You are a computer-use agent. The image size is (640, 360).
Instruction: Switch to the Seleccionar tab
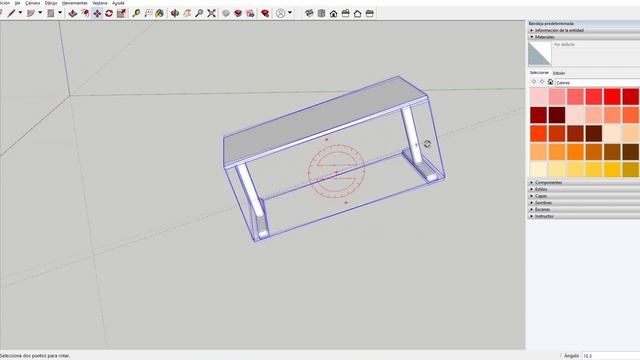pyautogui.click(x=539, y=73)
